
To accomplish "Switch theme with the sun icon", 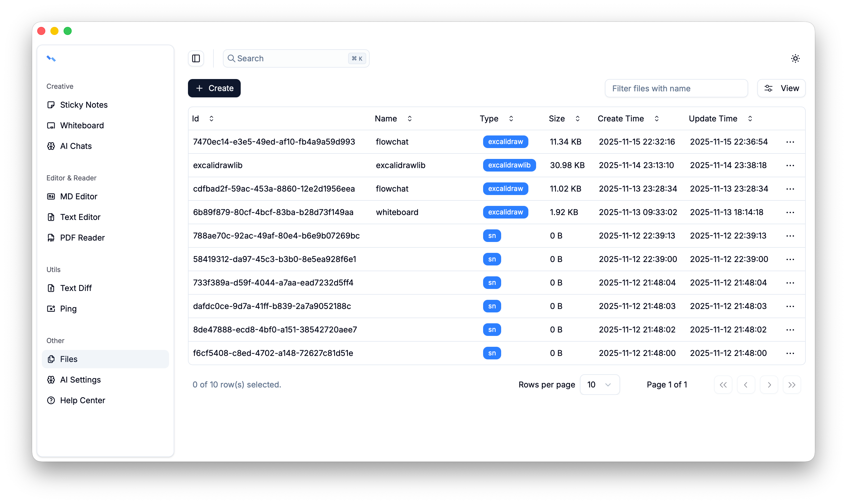I will click(x=795, y=58).
